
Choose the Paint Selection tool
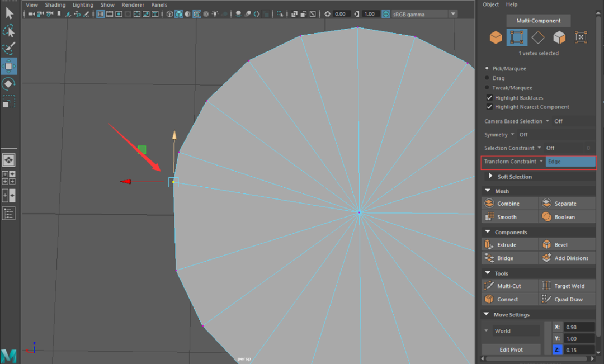8,48
